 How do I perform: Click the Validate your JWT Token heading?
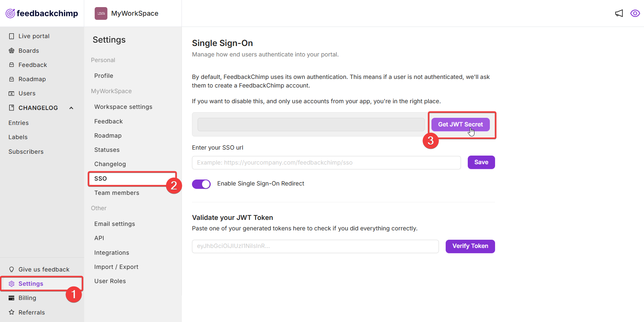point(232,218)
